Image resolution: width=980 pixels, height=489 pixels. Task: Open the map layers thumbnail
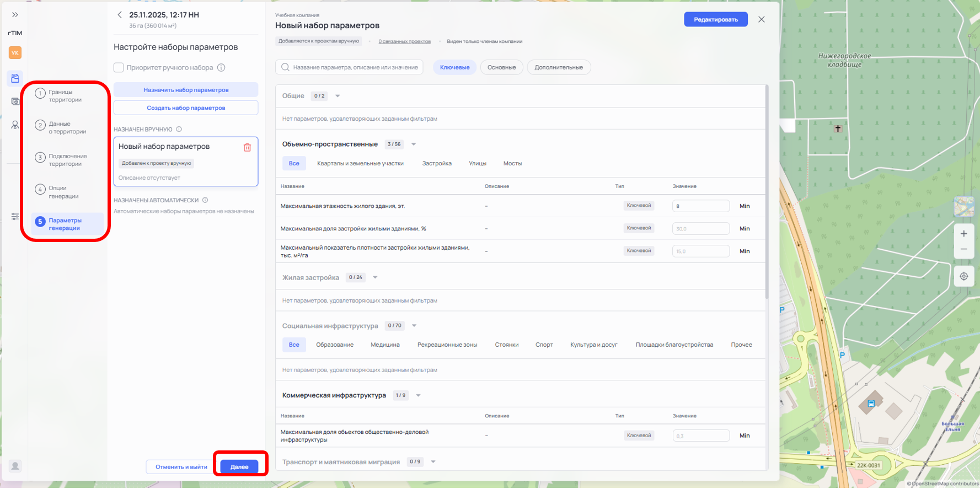(963, 207)
